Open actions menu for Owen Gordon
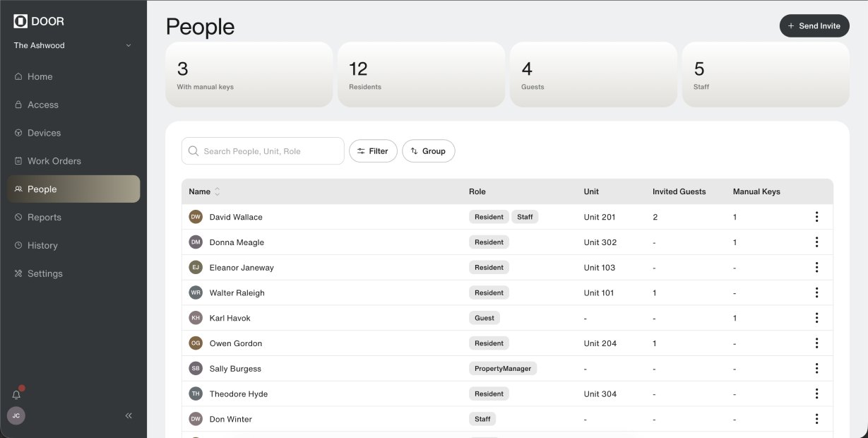The image size is (868, 438). (816, 343)
